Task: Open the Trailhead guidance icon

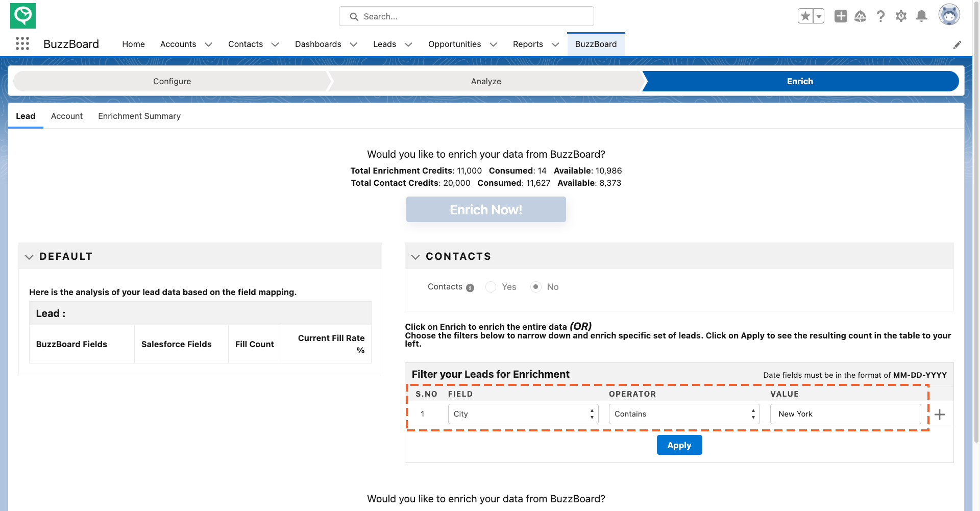Action: (861, 16)
